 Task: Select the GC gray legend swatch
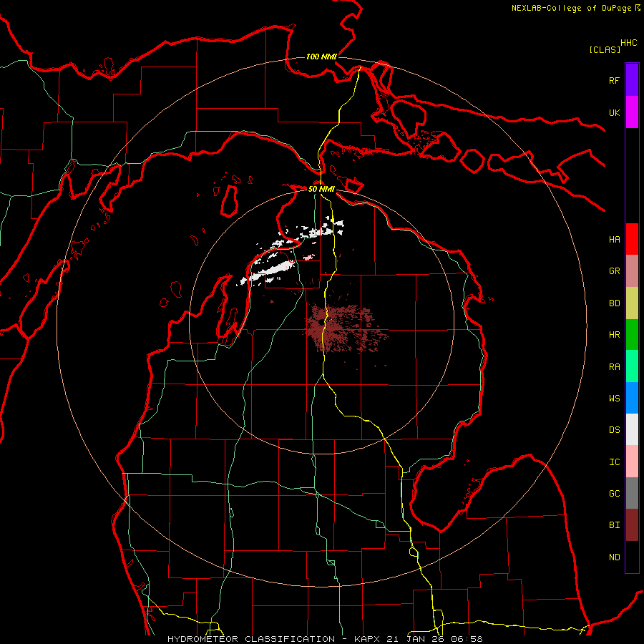tap(632, 493)
